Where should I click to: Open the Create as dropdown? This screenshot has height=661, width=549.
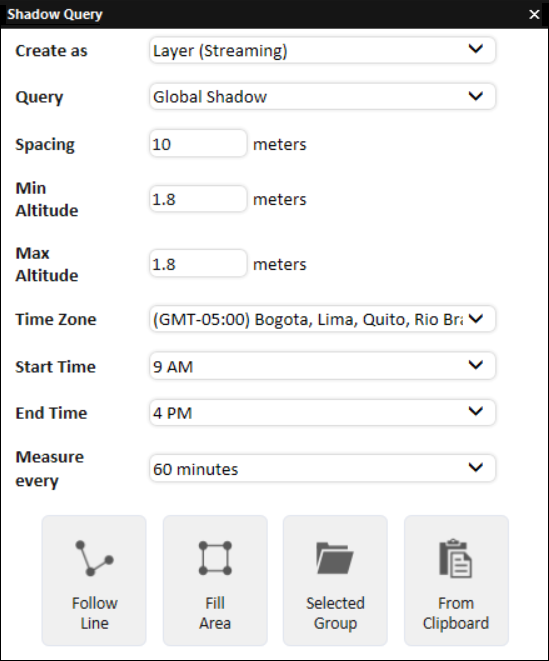tap(322, 50)
